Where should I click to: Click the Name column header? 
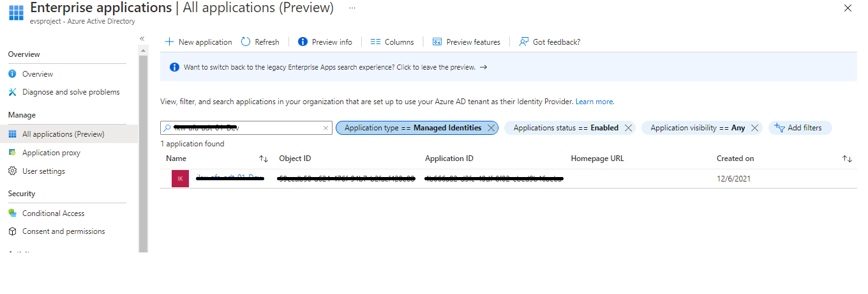176,159
